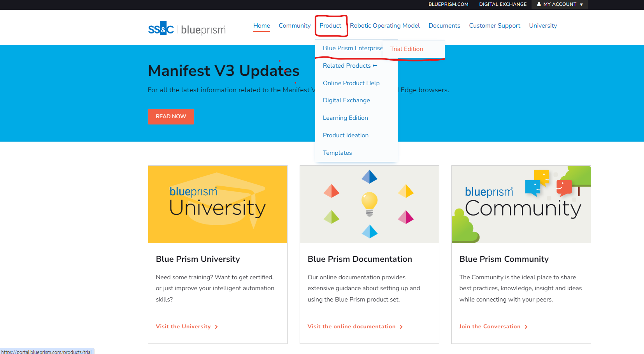644x354 pixels.
Task: Click chevron after Visit the online documentation
Action: [401, 327]
